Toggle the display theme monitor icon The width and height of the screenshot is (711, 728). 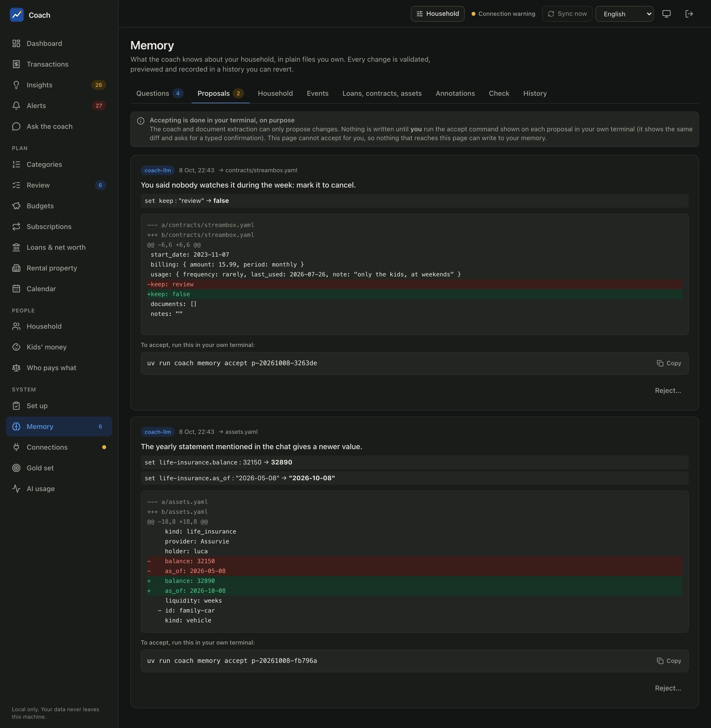pyautogui.click(x=667, y=14)
